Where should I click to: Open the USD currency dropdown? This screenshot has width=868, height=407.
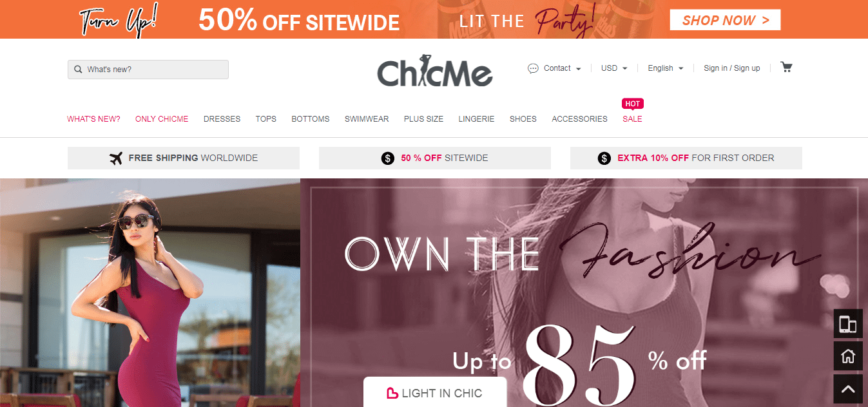pyautogui.click(x=614, y=68)
